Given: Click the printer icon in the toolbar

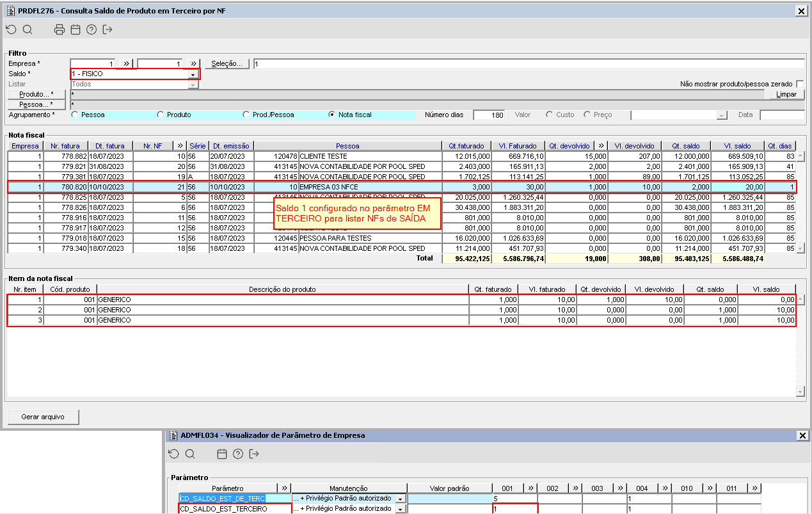Looking at the screenshot, I should 60,29.
